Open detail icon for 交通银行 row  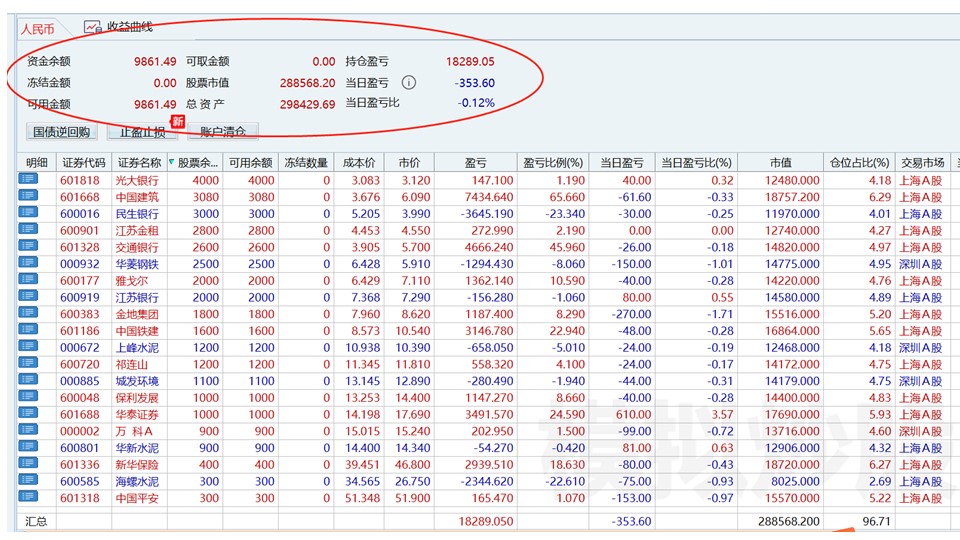(x=28, y=246)
